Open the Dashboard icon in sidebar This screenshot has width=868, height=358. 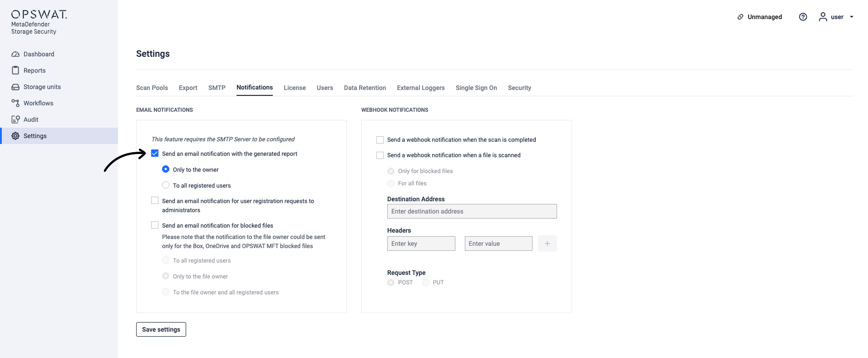click(x=15, y=54)
